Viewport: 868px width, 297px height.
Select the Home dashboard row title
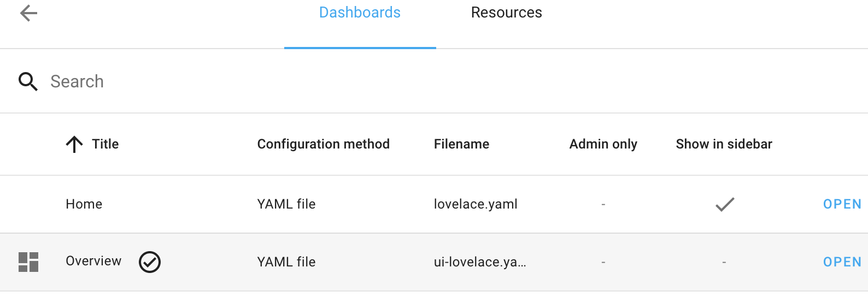tap(84, 204)
